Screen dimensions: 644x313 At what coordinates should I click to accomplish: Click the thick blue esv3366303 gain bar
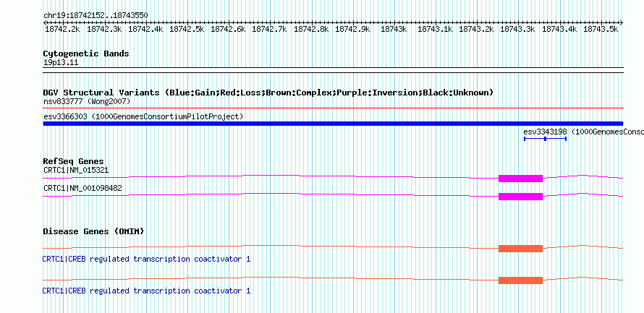click(333, 124)
